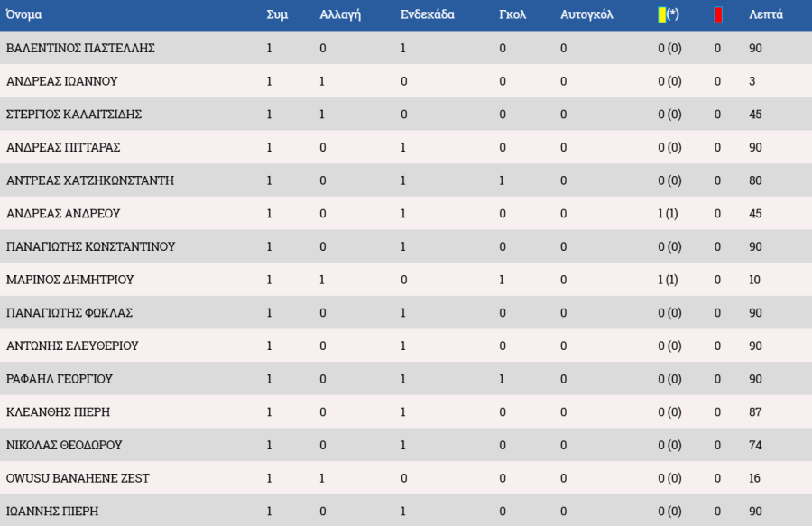812x526 pixels.
Task: Click the Γκολ column header
Action: pos(512,15)
